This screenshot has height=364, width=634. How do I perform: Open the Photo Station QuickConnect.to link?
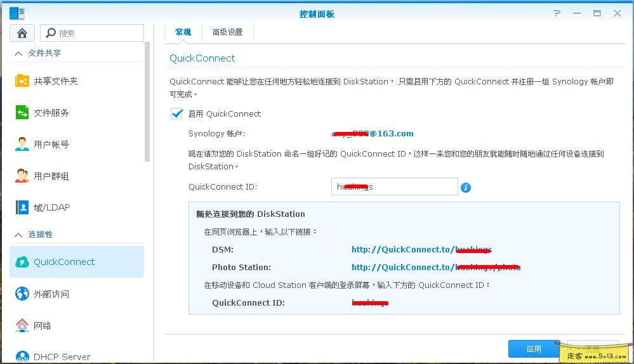click(436, 268)
